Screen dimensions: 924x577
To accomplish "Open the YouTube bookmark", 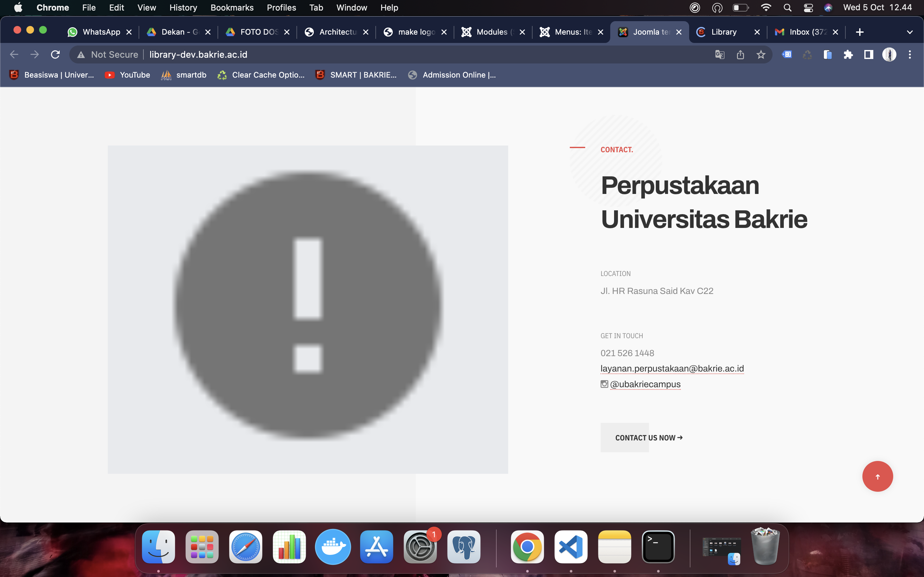I will [128, 75].
